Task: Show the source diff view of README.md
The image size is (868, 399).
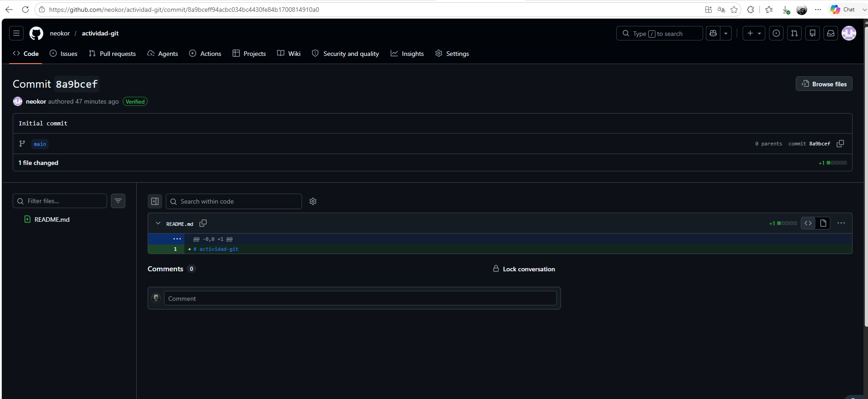Action: pyautogui.click(x=808, y=223)
